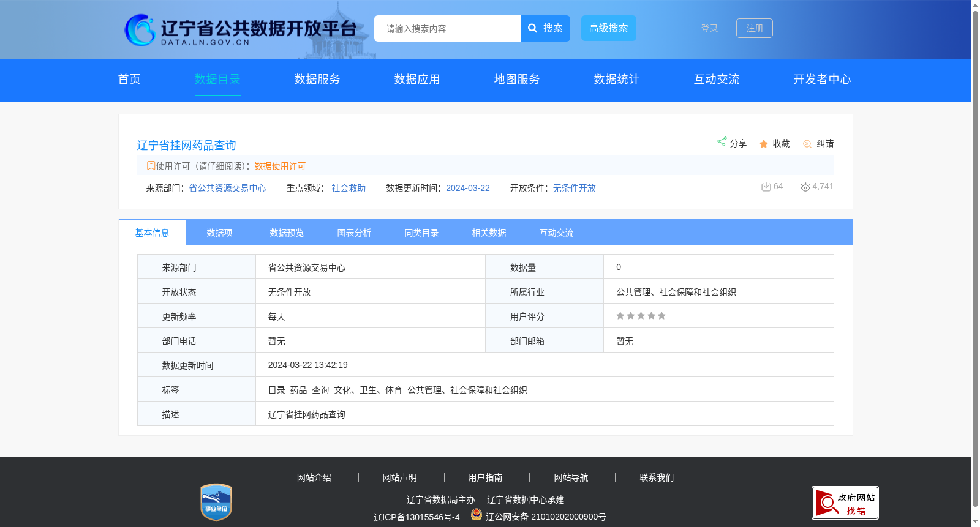Open the 数据目录 nav menu
The width and height of the screenshot is (980, 527).
coord(217,80)
